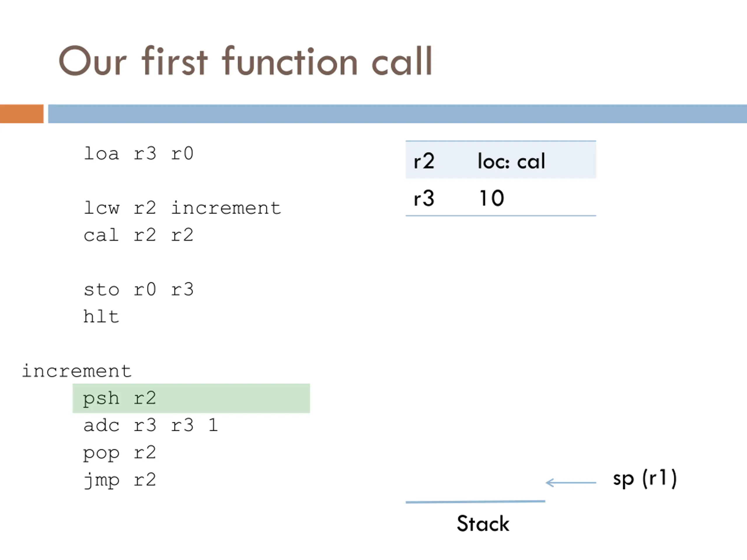Click the 'sto r0 r3' instruction
The image size is (747, 560).
point(139,289)
